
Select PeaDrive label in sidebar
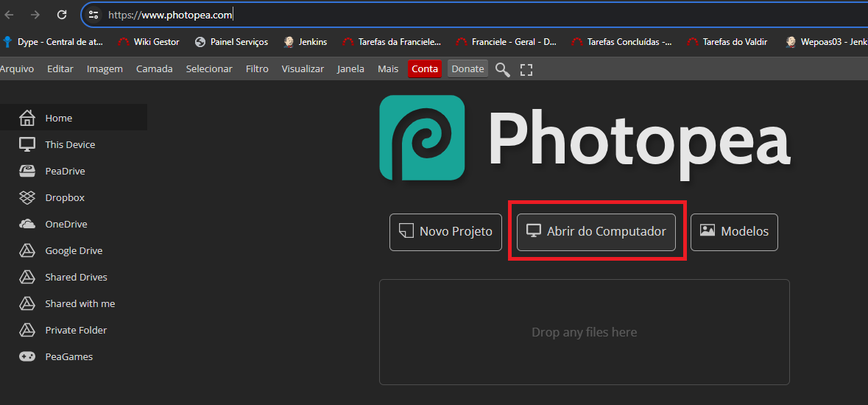click(66, 171)
